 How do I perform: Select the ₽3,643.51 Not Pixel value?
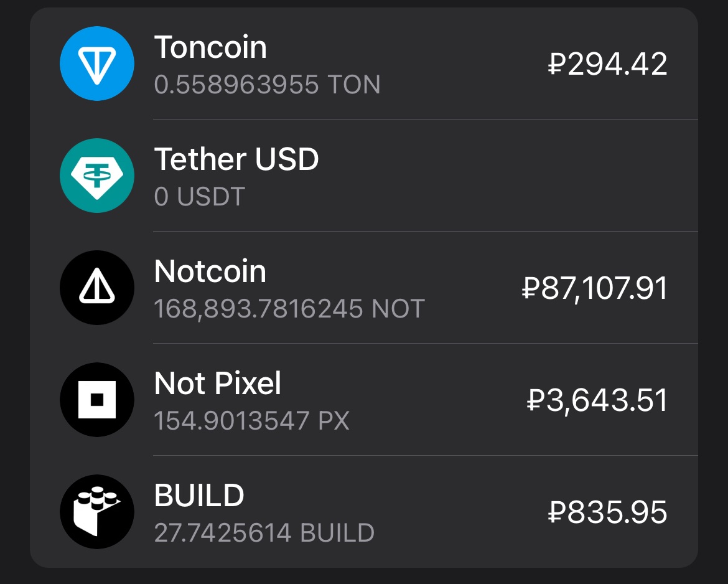597,400
